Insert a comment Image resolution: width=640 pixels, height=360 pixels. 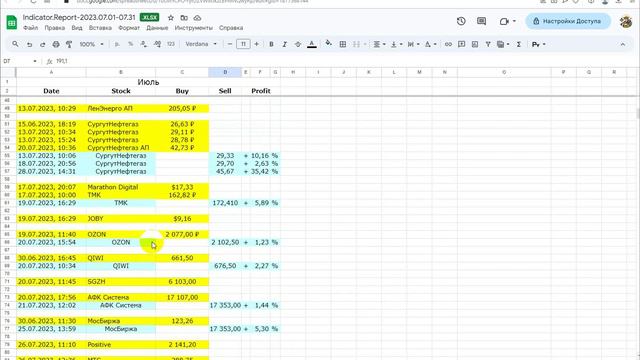[x=461, y=44]
